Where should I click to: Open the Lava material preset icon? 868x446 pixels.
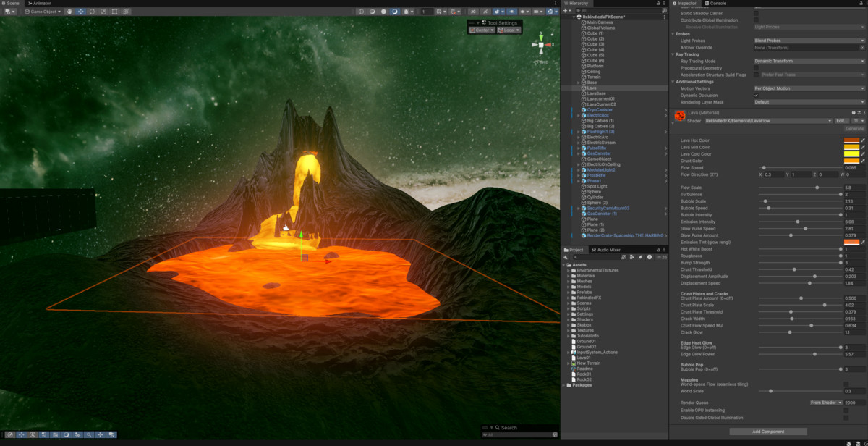click(859, 113)
